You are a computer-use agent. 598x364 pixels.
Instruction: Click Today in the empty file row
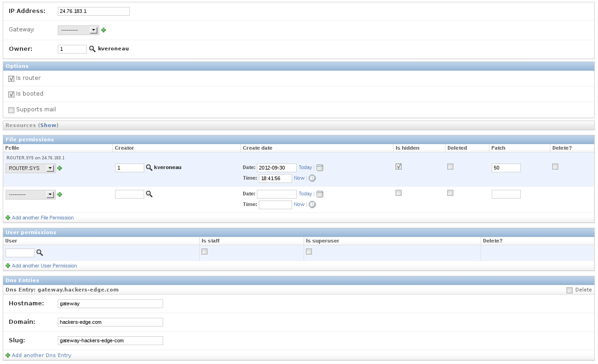click(x=305, y=194)
